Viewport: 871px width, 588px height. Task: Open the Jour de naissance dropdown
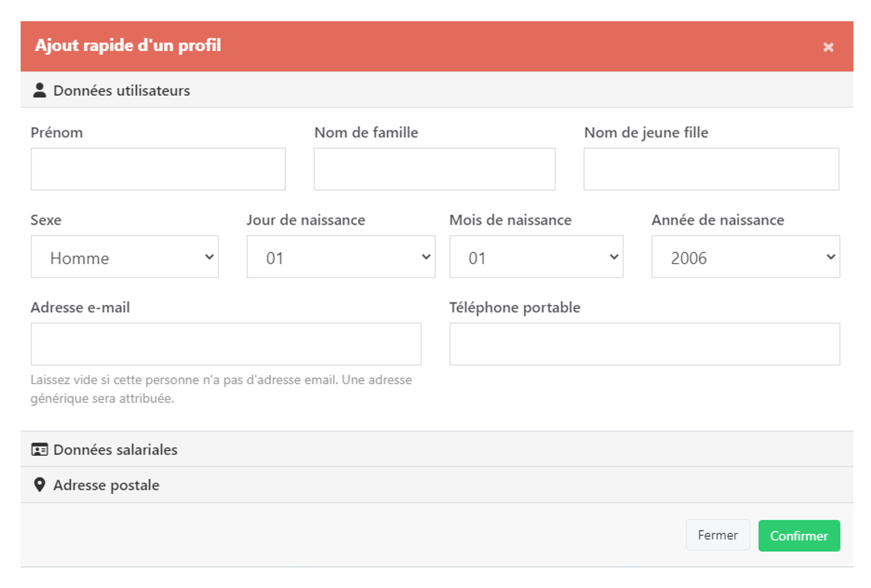pos(340,257)
